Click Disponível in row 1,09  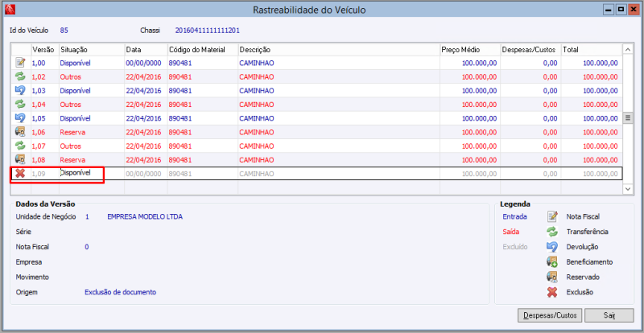tap(75, 173)
